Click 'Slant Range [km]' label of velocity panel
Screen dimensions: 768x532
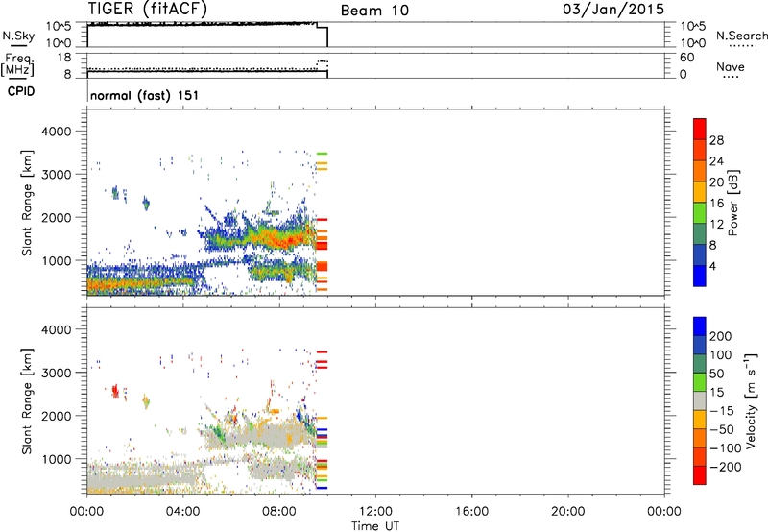coord(27,401)
